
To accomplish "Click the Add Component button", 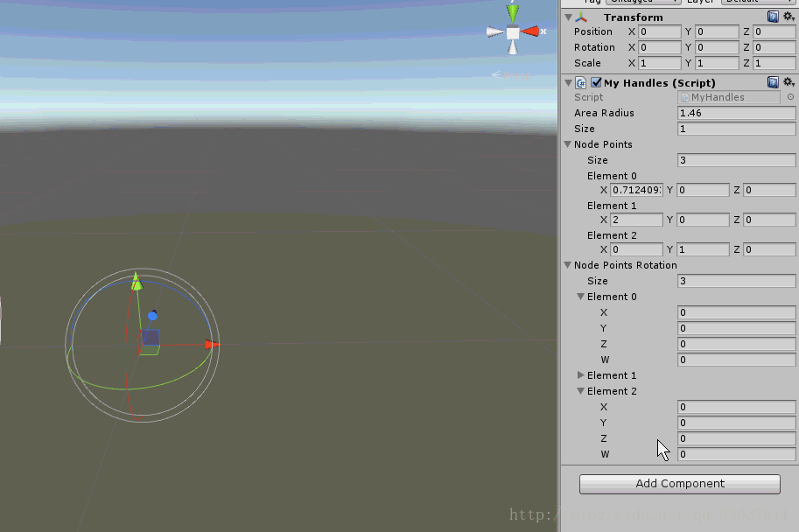I will point(679,483).
